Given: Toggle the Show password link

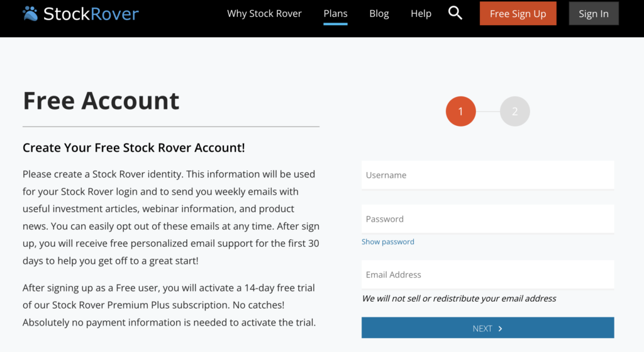Looking at the screenshot, I should pyautogui.click(x=387, y=242).
